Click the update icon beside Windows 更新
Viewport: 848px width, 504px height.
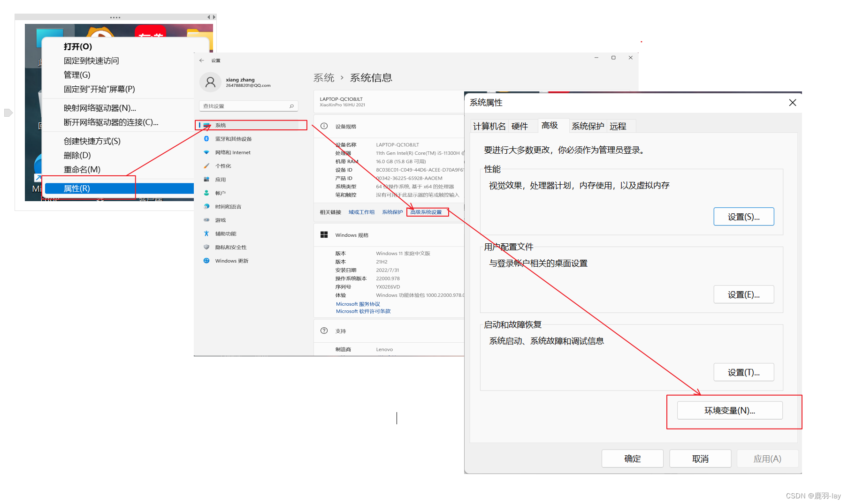(206, 261)
